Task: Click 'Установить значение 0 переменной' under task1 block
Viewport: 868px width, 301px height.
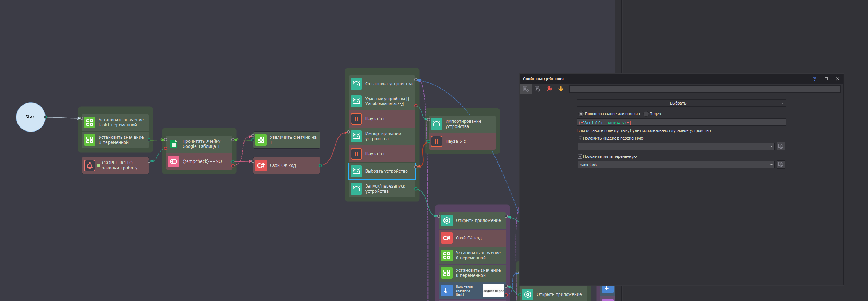Action: (115, 140)
